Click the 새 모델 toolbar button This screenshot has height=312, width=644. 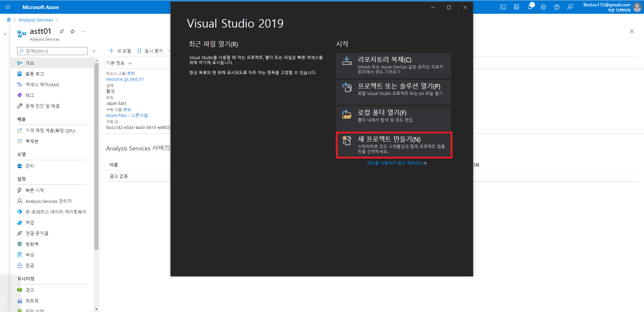pyautogui.click(x=120, y=51)
